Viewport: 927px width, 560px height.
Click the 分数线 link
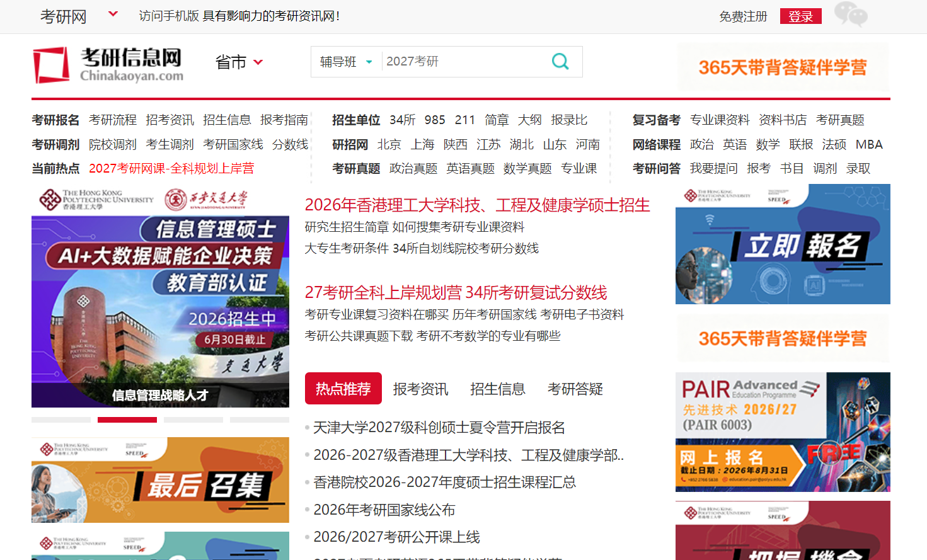[x=290, y=144]
